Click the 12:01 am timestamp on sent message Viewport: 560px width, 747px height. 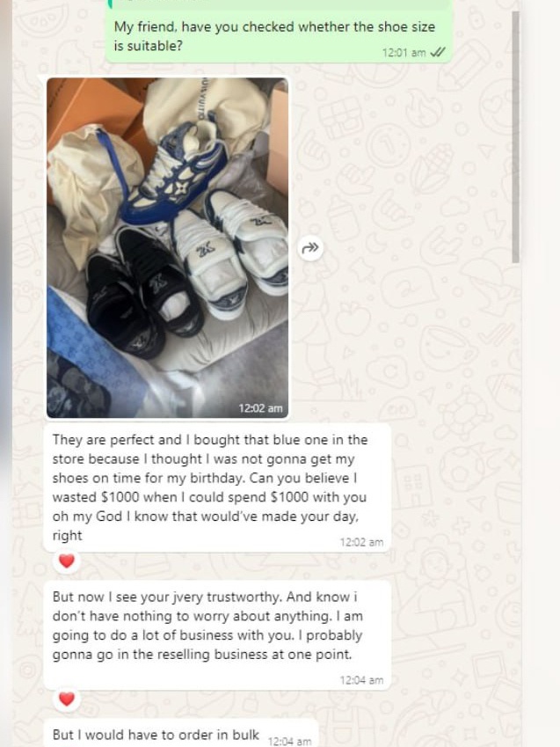pyautogui.click(x=404, y=53)
